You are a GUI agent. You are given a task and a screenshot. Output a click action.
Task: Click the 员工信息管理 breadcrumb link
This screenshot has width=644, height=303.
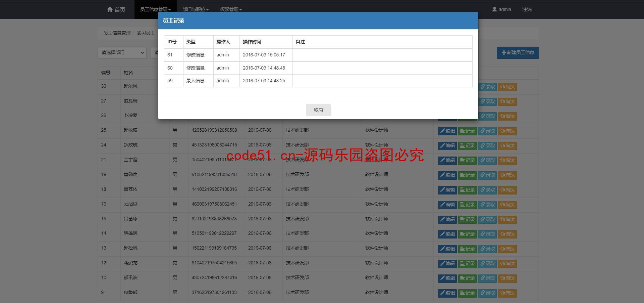coord(117,33)
